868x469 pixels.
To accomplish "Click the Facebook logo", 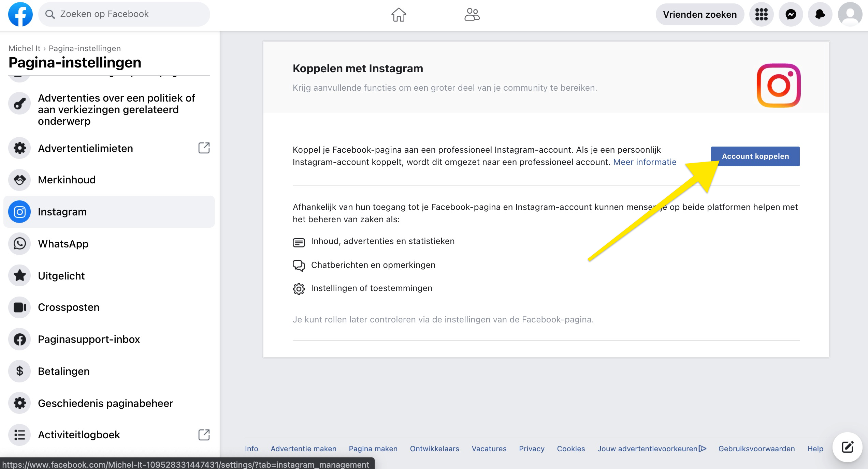I will coord(20,14).
